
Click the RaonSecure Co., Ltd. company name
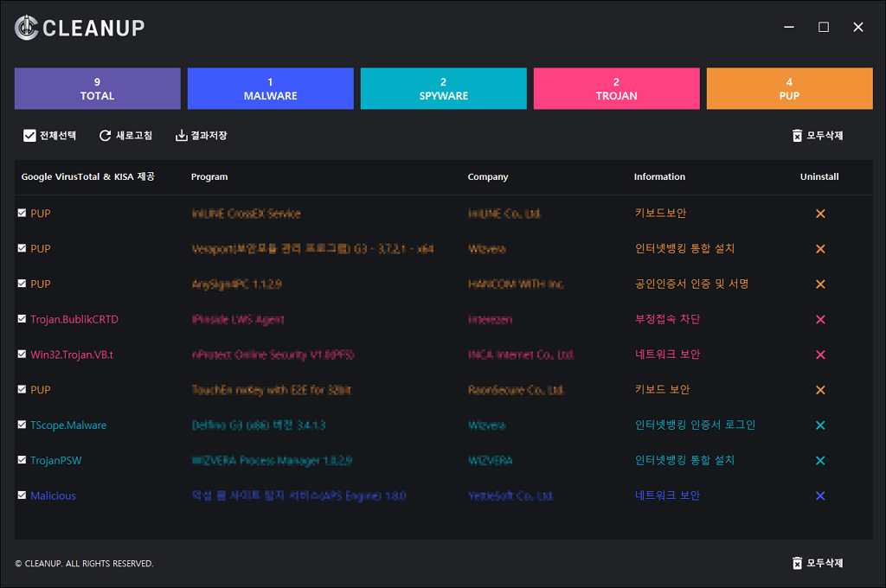(516, 390)
